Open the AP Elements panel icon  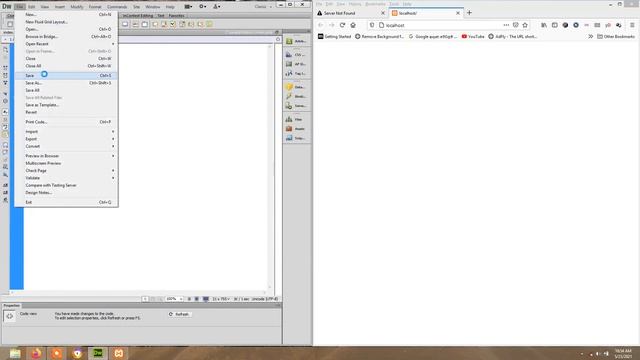click(296, 64)
